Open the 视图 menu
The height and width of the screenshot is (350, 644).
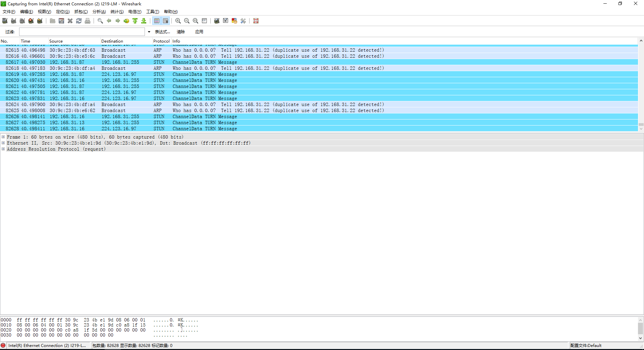(45, 12)
